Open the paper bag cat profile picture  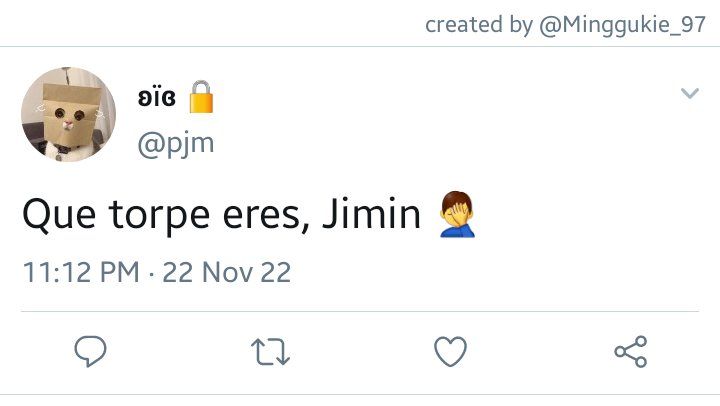68,114
